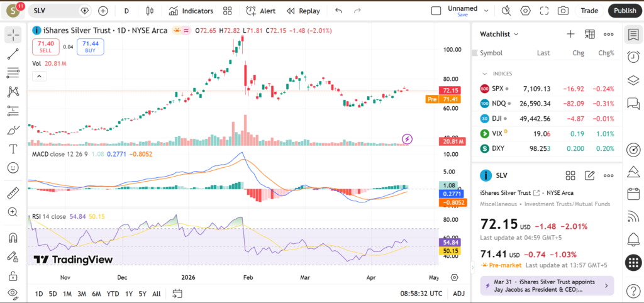The image size is (644, 303).
Task: Open the candlestick chart type selector
Action: point(149,11)
